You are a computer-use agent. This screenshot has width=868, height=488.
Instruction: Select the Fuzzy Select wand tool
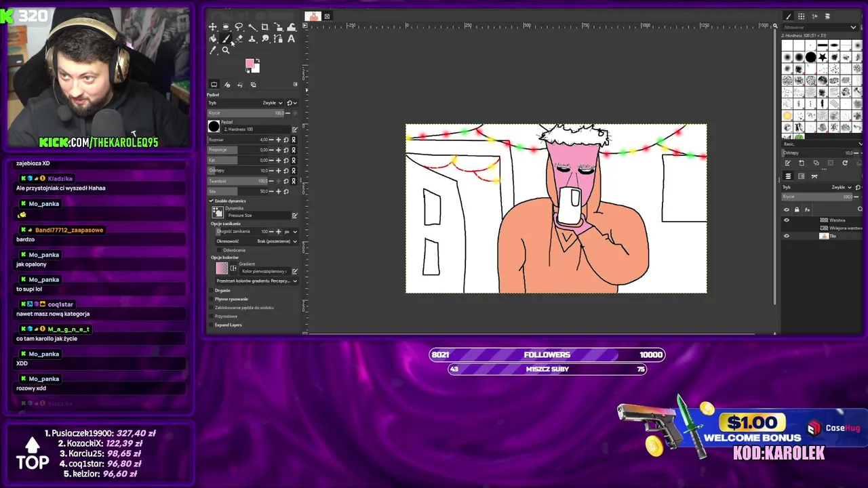tap(252, 27)
